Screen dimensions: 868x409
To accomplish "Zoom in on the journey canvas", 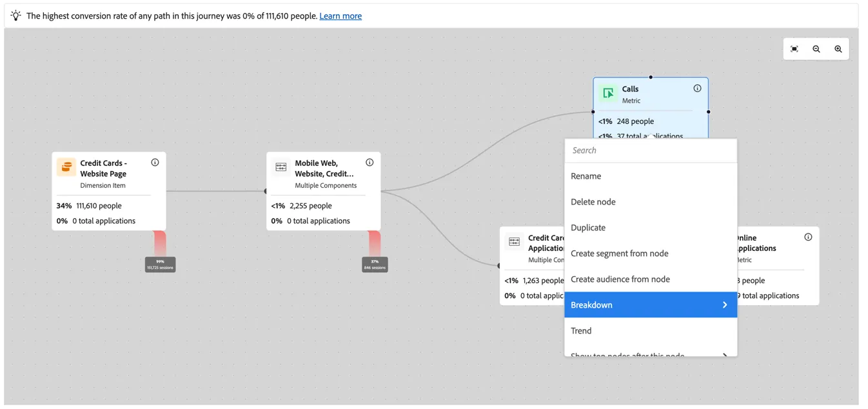I will (838, 49).
